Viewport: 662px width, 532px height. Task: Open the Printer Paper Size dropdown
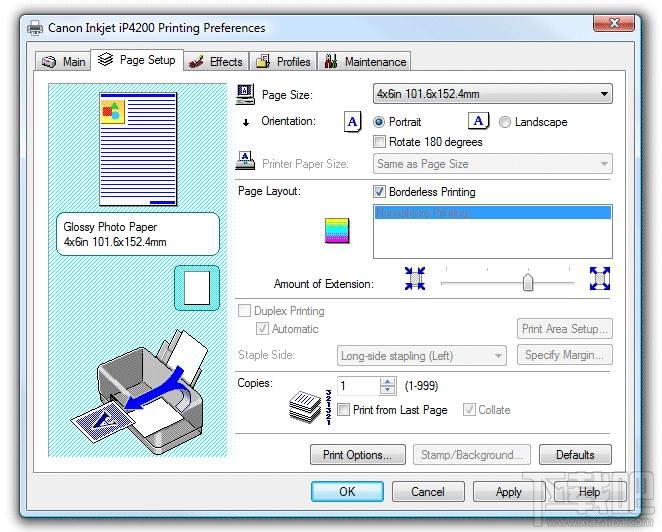point(493,164)
